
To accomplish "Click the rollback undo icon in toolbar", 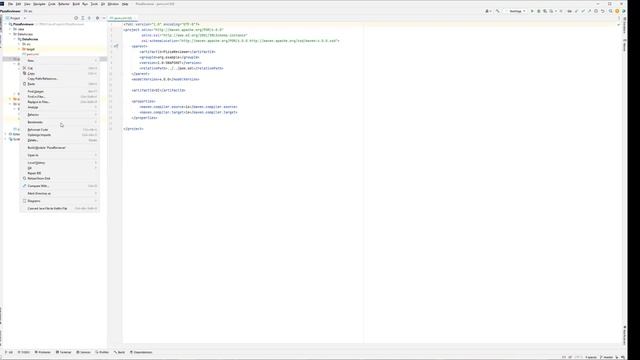I will click(602, 11).
